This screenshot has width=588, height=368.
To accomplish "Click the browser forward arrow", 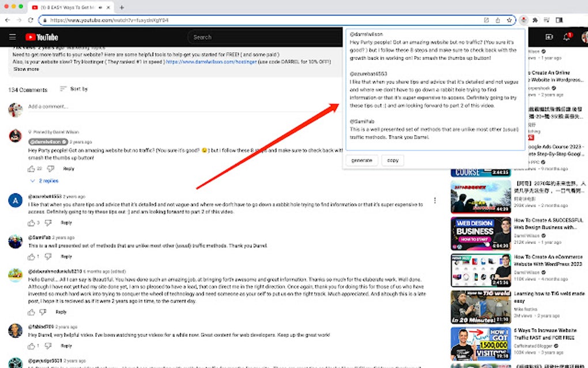I will pyautogui.click(x=19, y=20).
